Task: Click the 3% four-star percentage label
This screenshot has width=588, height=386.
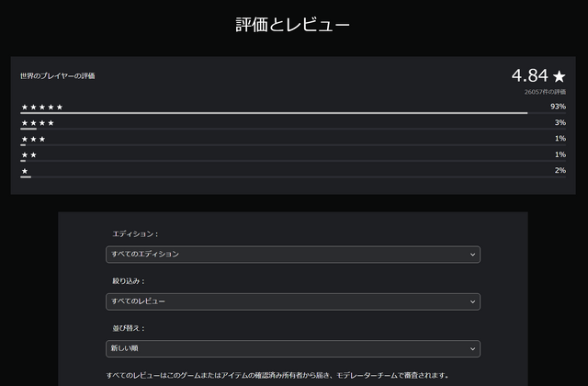Action: point(560,123)
